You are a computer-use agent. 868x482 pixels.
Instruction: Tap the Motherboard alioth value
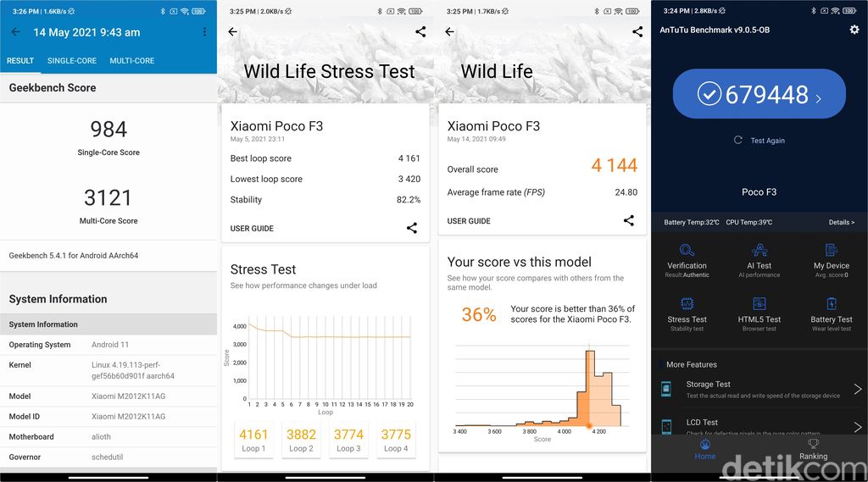point(102,436)
